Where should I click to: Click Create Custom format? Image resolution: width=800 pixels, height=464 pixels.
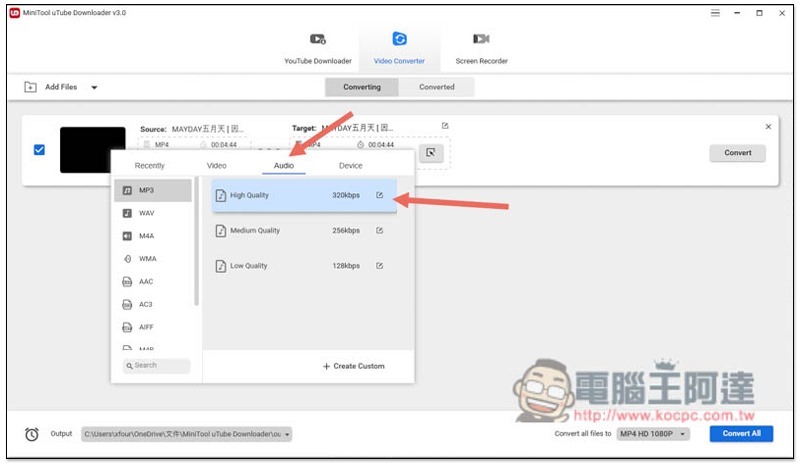tap(354, 366)
